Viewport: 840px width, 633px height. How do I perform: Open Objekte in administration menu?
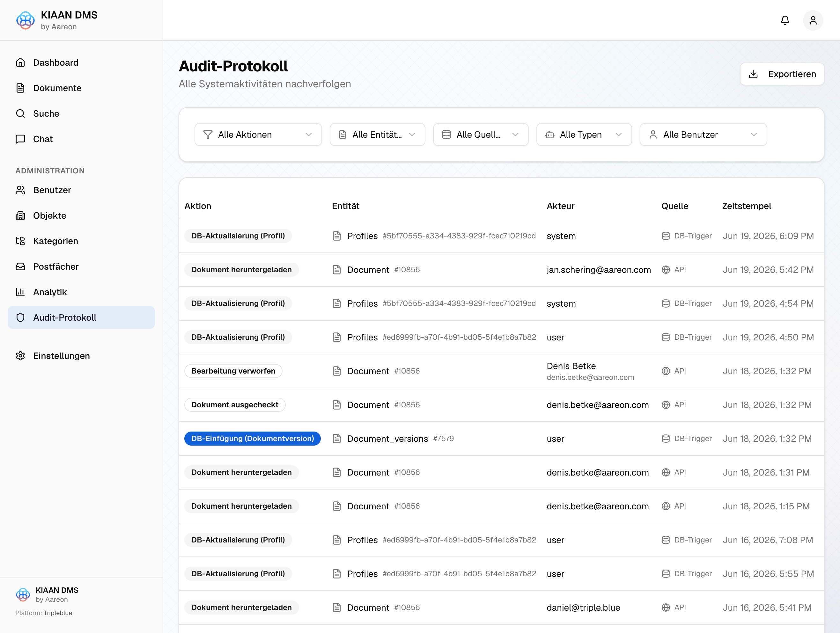point(81,215)
